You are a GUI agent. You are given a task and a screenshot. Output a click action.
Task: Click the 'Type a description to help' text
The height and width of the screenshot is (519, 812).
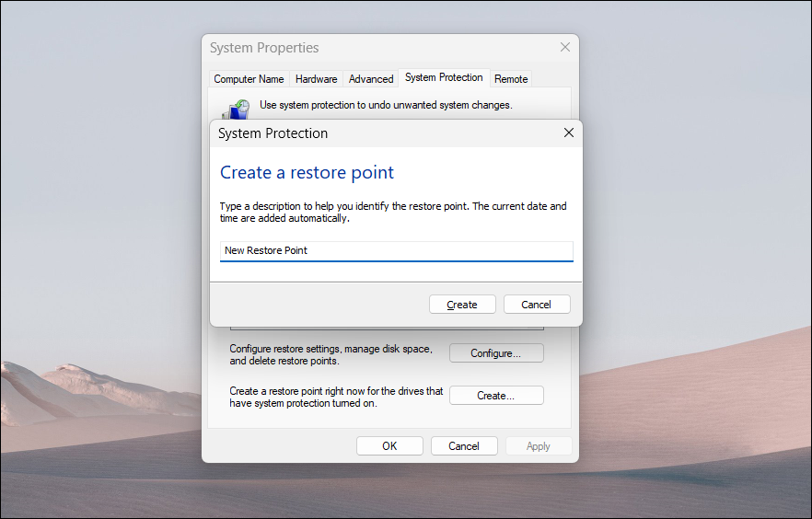point(393,213)
